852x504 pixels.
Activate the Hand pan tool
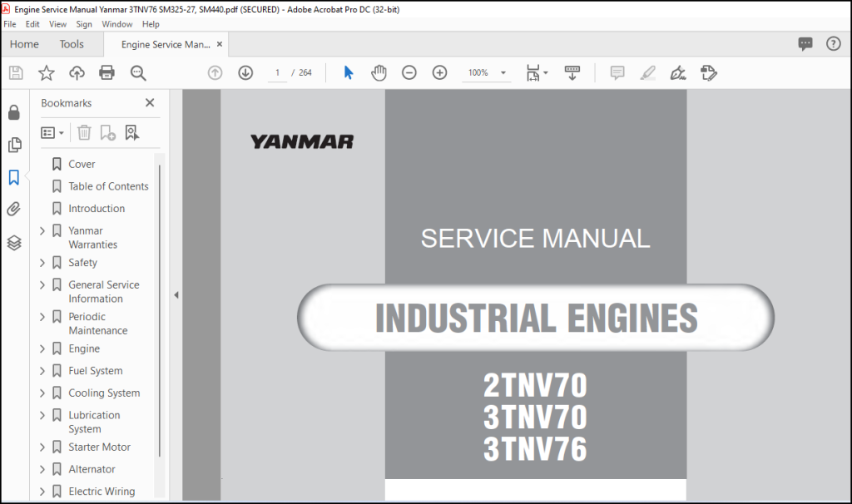(x=379, y=73)
